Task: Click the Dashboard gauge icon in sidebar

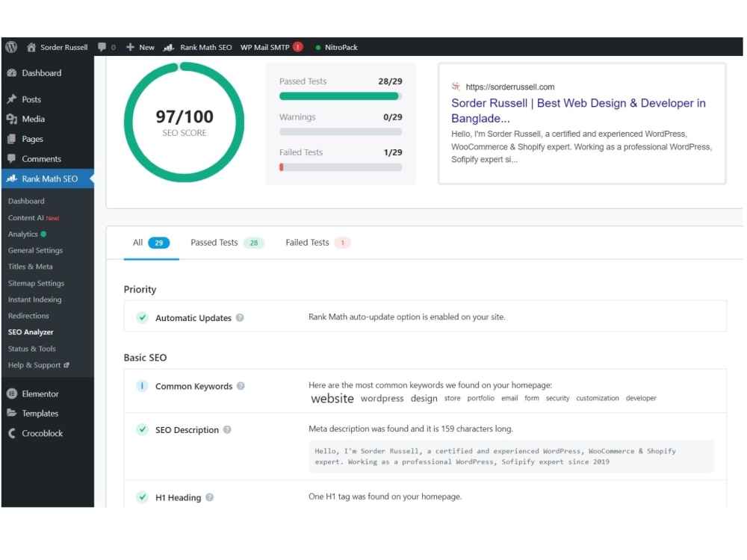Action: [12, 73]
